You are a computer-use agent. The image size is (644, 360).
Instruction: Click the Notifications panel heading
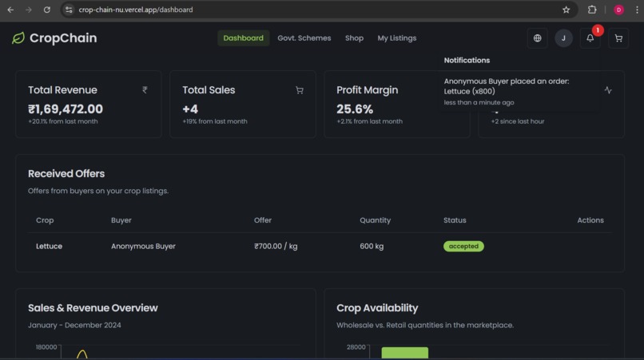point(467,61)
